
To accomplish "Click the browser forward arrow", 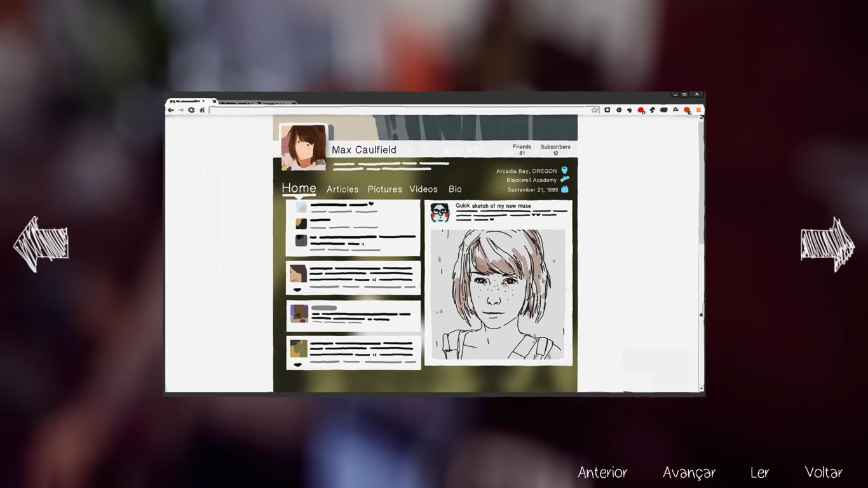I will click(x=181, y=110).
